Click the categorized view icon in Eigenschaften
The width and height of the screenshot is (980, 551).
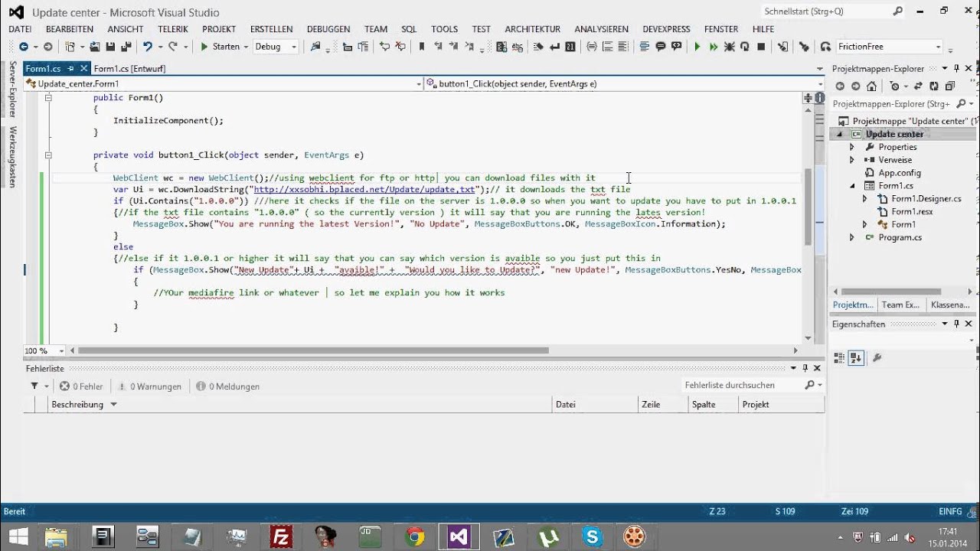839,357
